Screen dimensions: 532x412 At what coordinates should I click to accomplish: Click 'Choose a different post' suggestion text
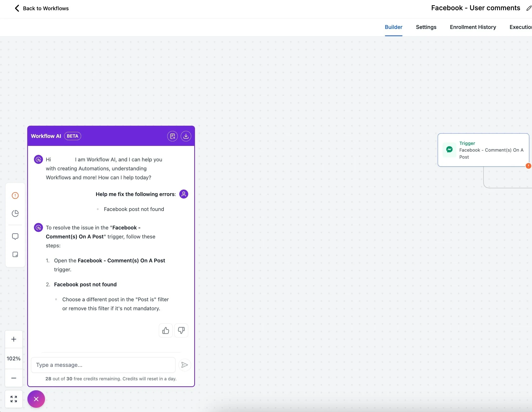(116, 304)
